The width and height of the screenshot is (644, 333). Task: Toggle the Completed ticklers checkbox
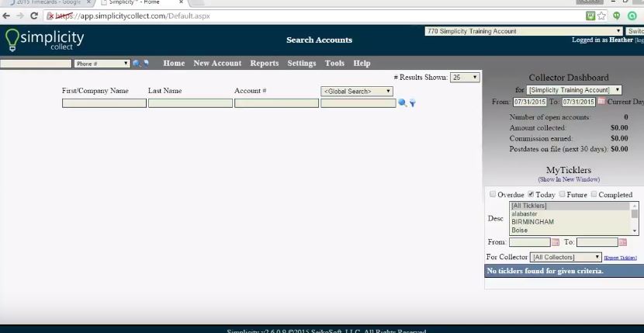[x=594, y=195]
